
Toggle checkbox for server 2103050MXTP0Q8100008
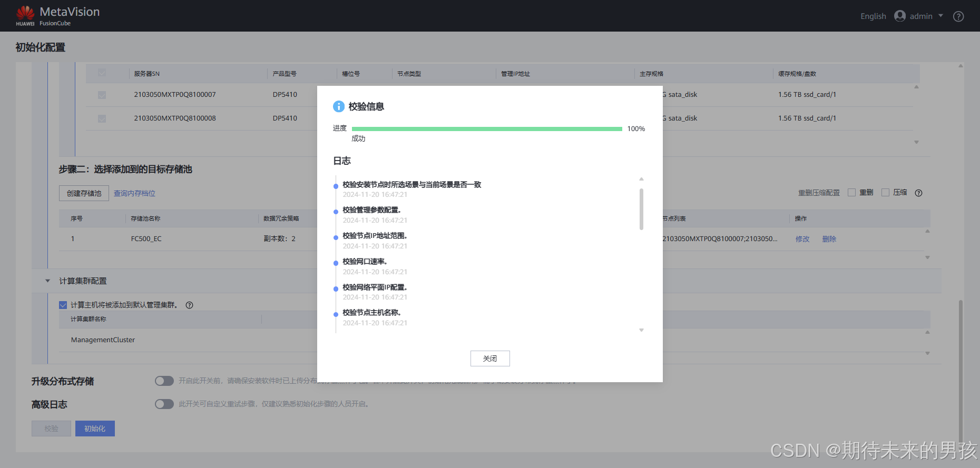102,118
